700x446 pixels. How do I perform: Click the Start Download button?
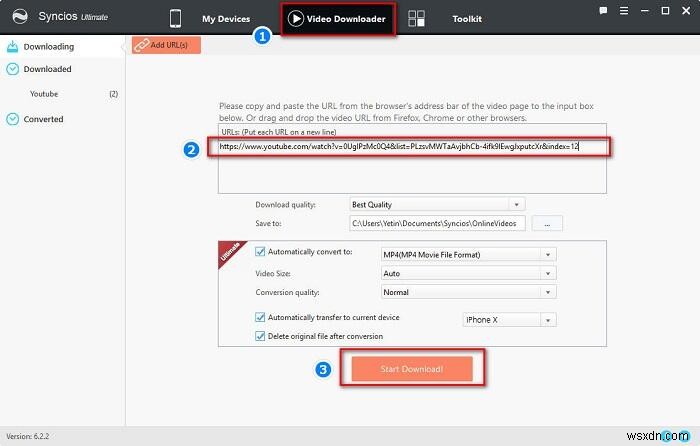click(x=412, y=369)
